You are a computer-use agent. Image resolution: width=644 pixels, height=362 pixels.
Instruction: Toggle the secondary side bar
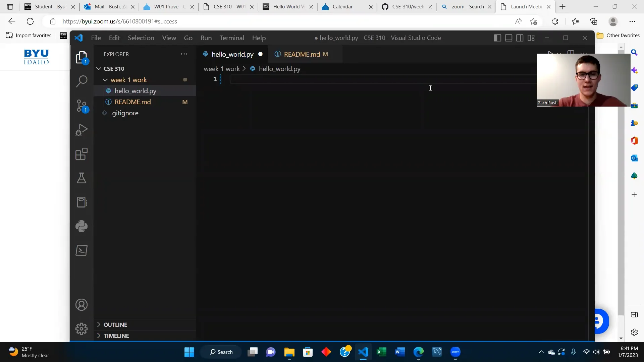pos(519,38)
